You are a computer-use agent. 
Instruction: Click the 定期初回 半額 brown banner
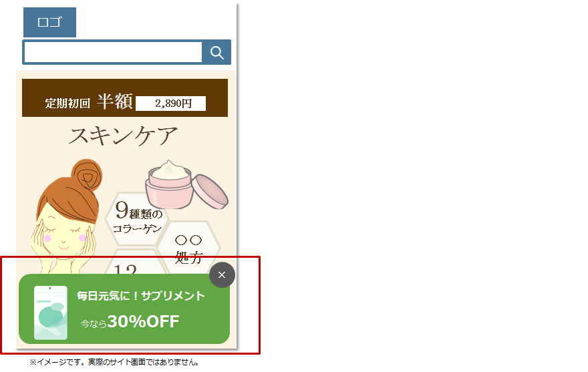click(x=125, y=98)
